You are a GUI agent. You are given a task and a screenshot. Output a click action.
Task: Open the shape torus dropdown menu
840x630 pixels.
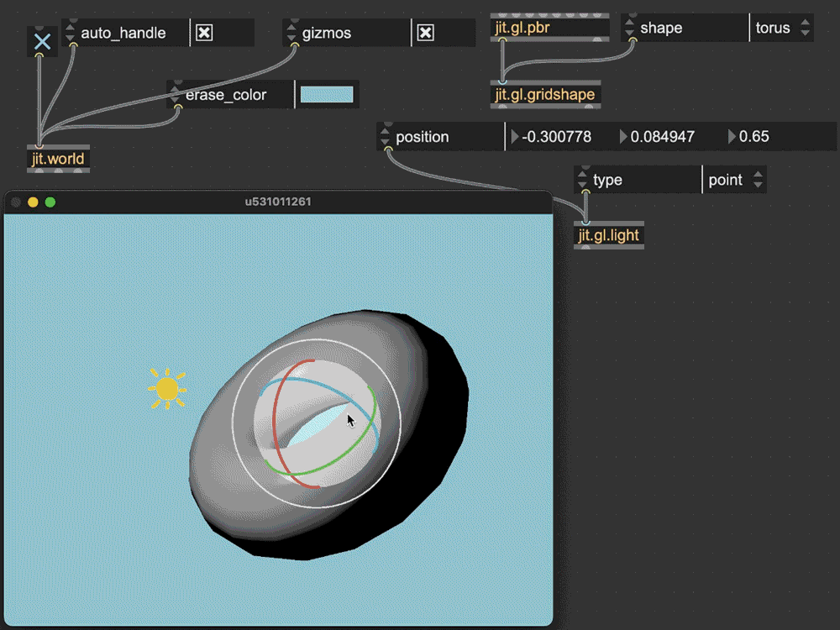(x=781, y=28)
